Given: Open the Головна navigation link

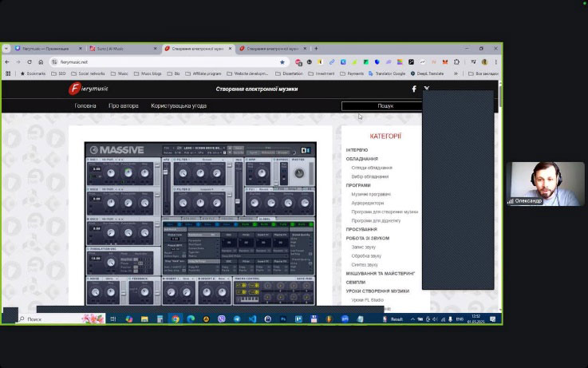Looking at the screenshot, I should 85,106.
